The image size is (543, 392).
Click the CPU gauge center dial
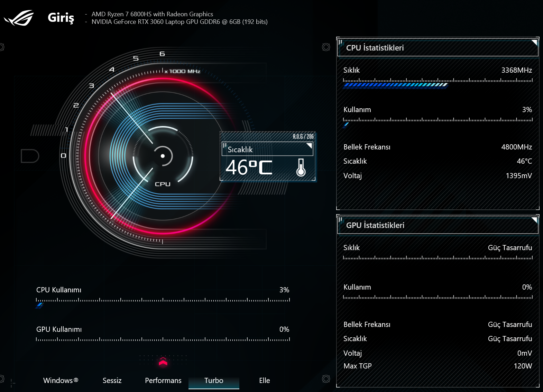tap(163, 156)
